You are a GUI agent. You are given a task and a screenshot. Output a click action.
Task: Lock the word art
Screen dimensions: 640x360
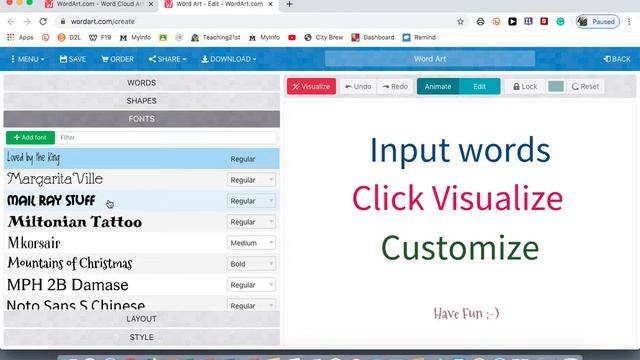point(525,87)
